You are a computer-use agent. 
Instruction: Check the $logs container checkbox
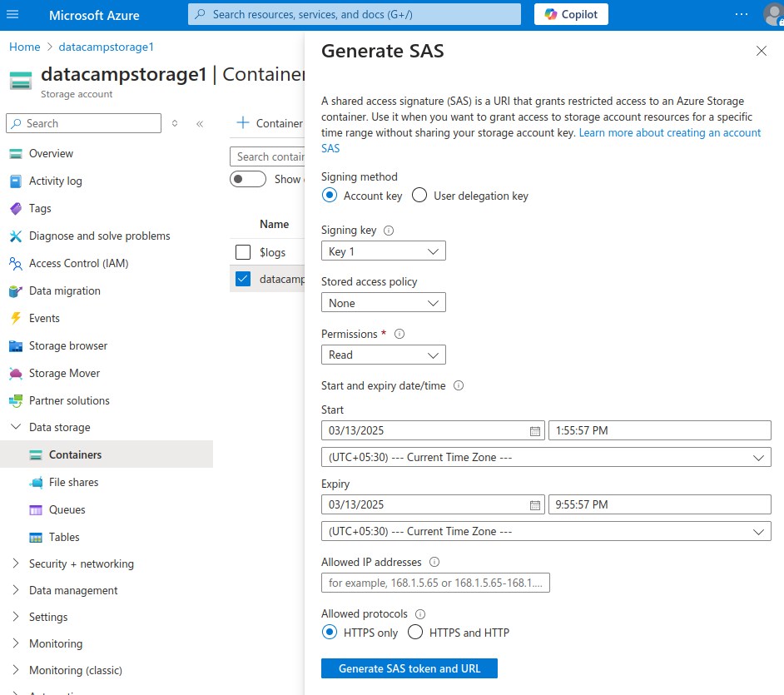click(x=243, y=252)
